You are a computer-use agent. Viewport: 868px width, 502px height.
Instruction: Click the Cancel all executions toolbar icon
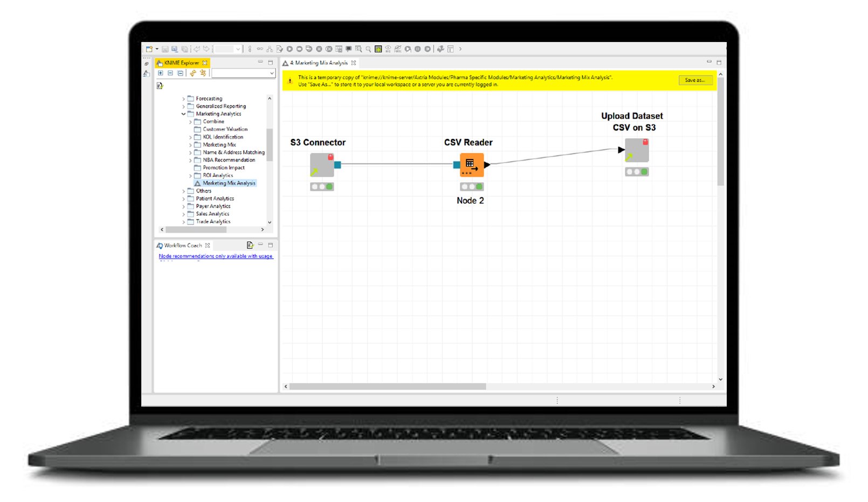click(329, 49)
